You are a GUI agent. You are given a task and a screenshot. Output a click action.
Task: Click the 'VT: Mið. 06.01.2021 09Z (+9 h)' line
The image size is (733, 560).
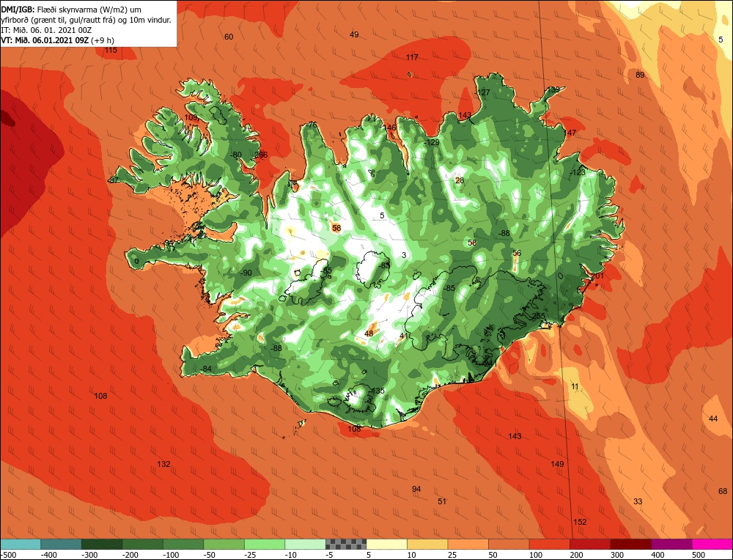(57, 40)
